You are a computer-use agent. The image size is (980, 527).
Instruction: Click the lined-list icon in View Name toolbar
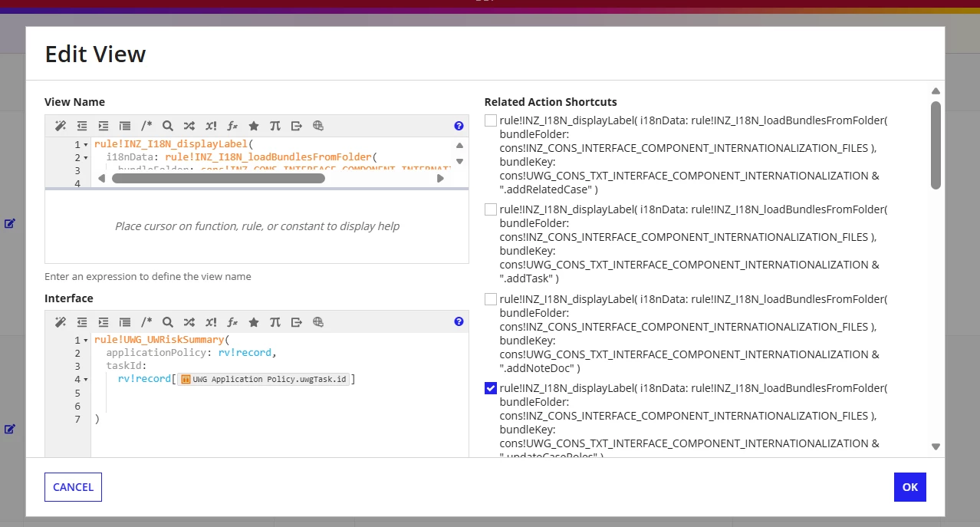coord(125,126)
